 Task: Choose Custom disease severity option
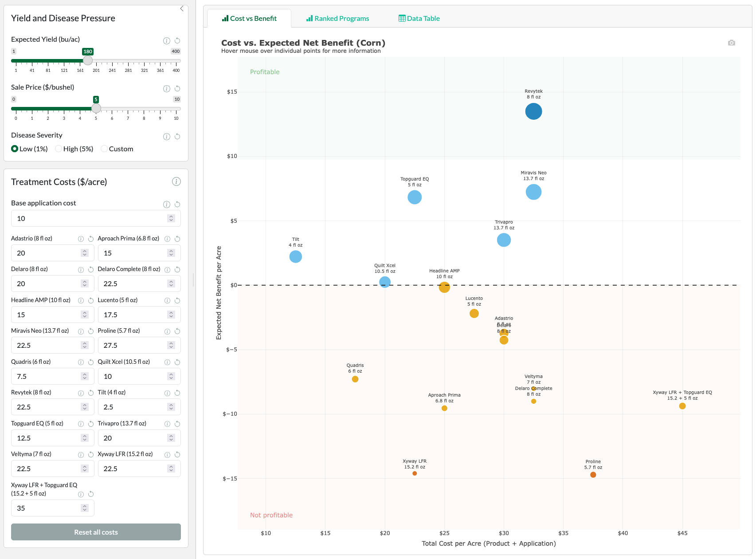pos(104,149)
